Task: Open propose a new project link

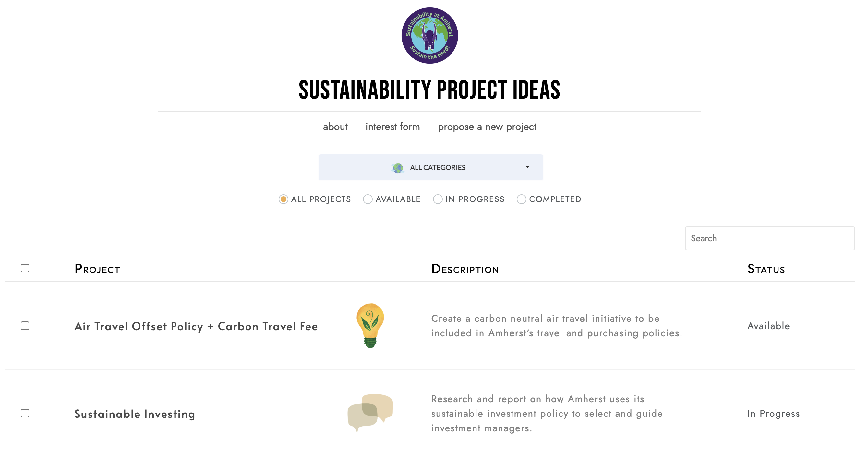Action: (x=487, y=127)
